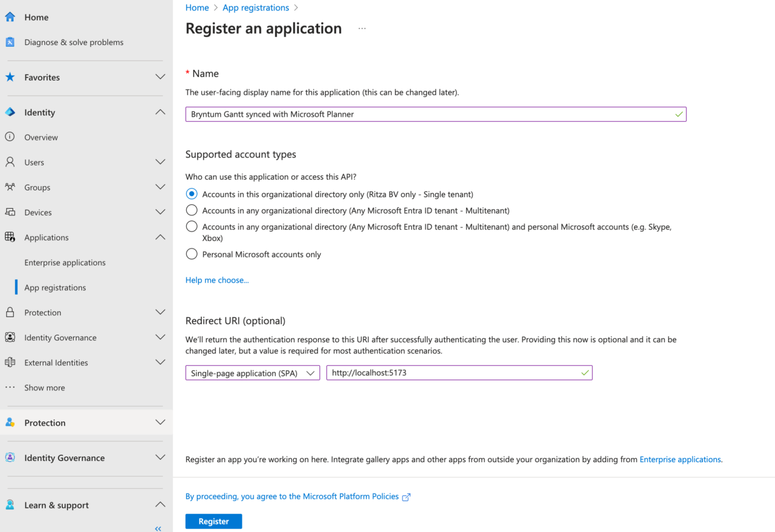Collapse the Identity section
The image size is (775, 532).
(161, 112)
